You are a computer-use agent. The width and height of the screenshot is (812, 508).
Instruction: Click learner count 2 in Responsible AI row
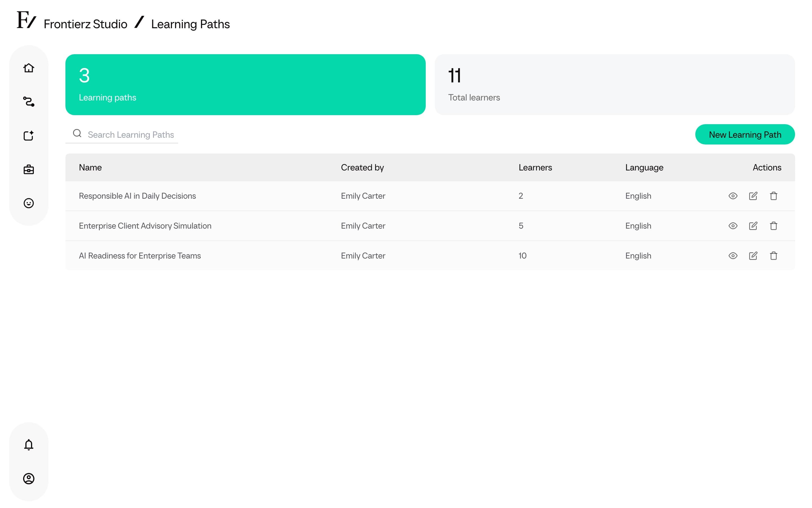pos(521,196)
